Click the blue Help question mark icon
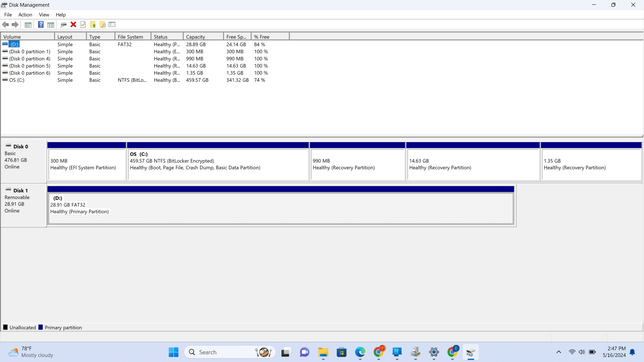 pos(41,24)
